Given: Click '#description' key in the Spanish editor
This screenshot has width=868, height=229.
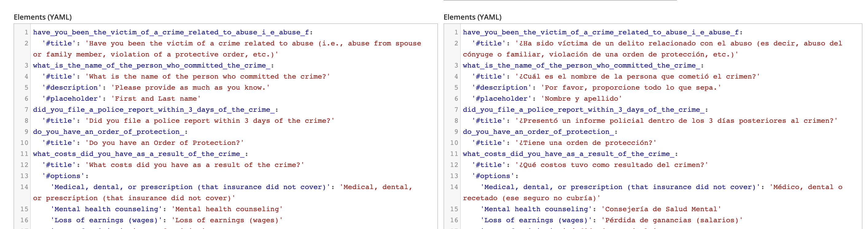Looking at the screenshot, I should pyautogui.click(x=502, y=87).
